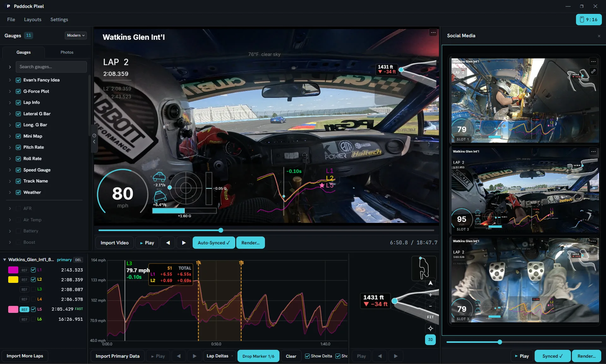Viewport: 606px width, 364px height.
Task: Open the Modern style dropdown
Action: [x=76, y=35]
